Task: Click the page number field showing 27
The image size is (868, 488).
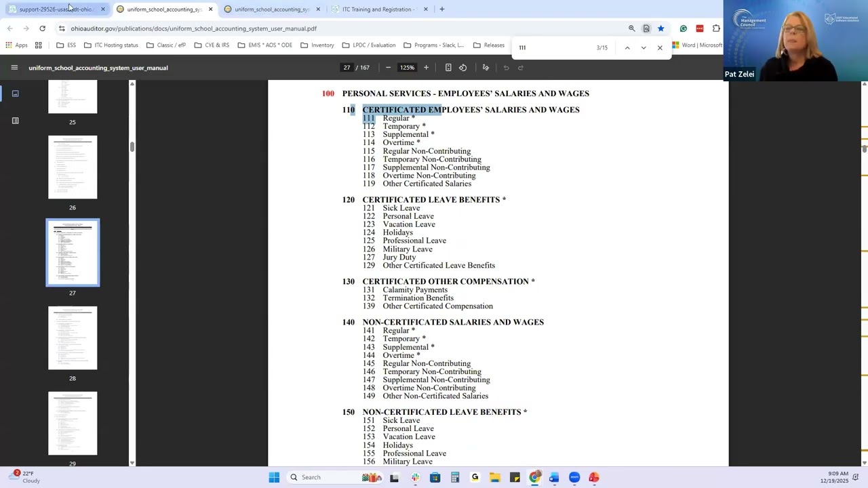Action: [x=347, y=68]
